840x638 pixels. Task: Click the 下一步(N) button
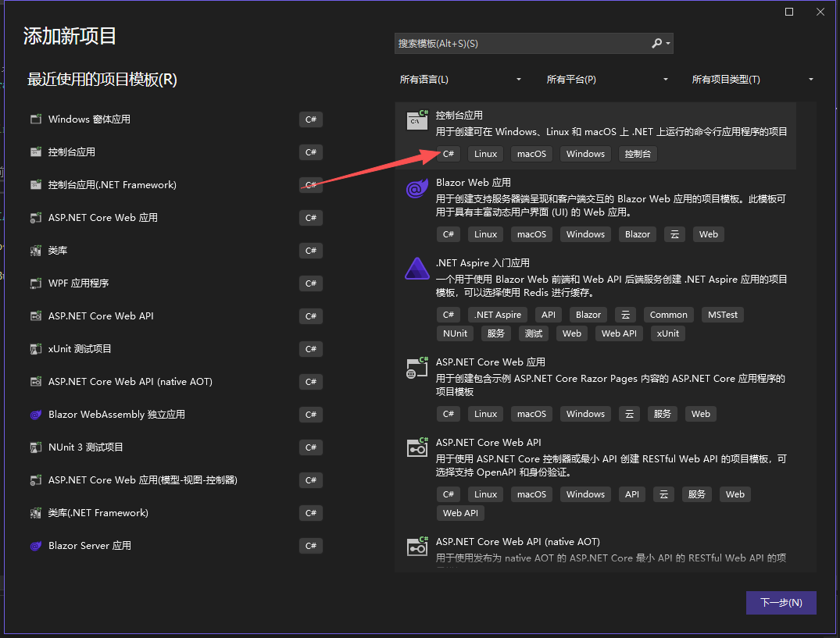coord(781,603)
